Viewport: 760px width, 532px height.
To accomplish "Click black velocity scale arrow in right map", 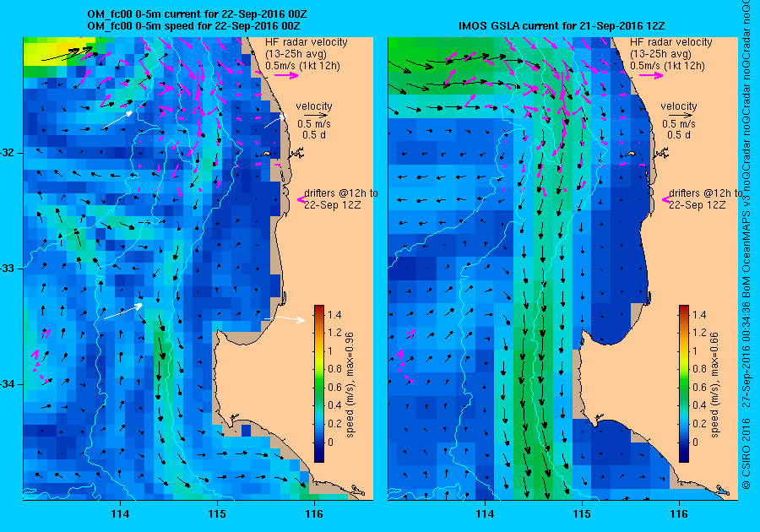I will (x=681, y=116).
